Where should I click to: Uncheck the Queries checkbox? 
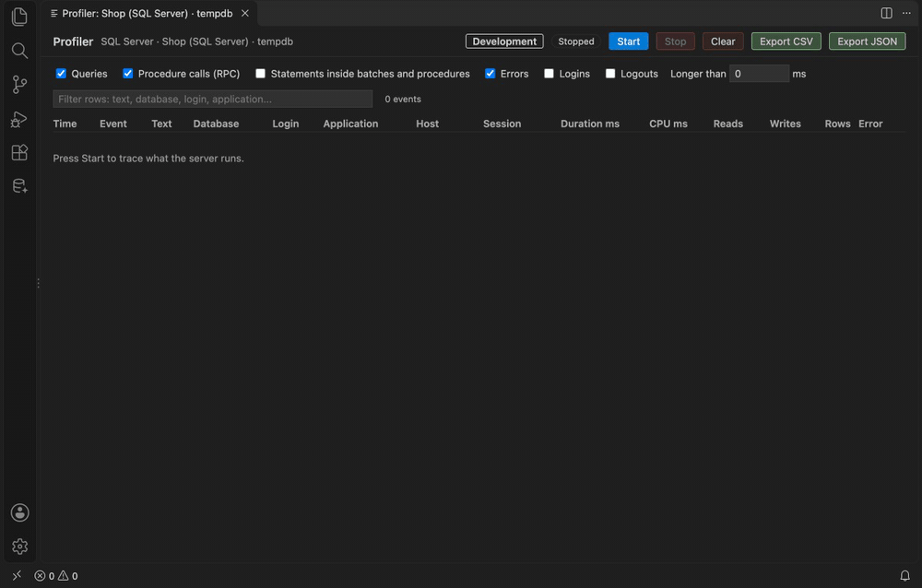click(61, 74)
